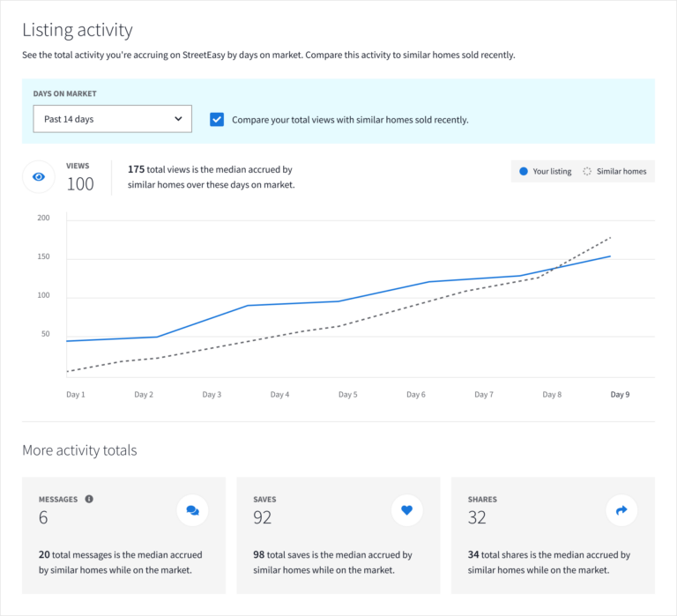
Task: Uncheck the compare total views checkbox
Action: (217, 119)
